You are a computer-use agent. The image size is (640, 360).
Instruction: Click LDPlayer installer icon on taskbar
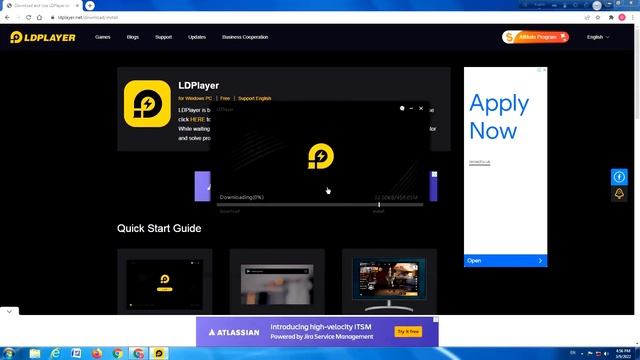point(159,353)
